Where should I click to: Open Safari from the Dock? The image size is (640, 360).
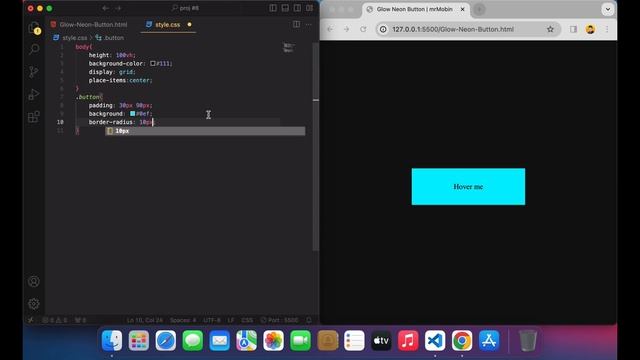[166, 340]
